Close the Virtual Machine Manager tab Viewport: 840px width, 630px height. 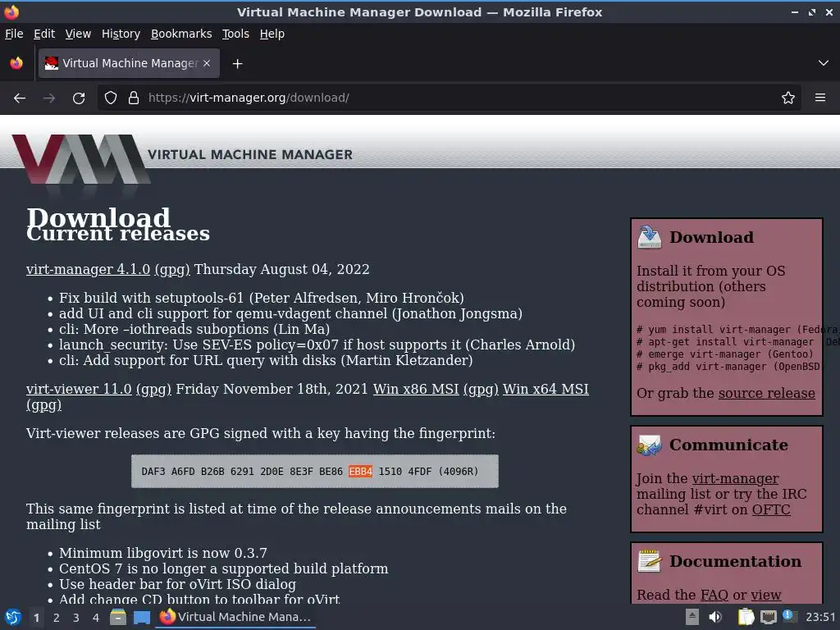click(x=207, y=63)
